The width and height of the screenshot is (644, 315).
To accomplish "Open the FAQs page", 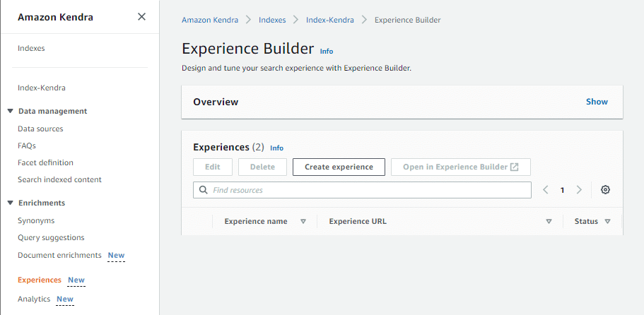I will pos(27,145).
